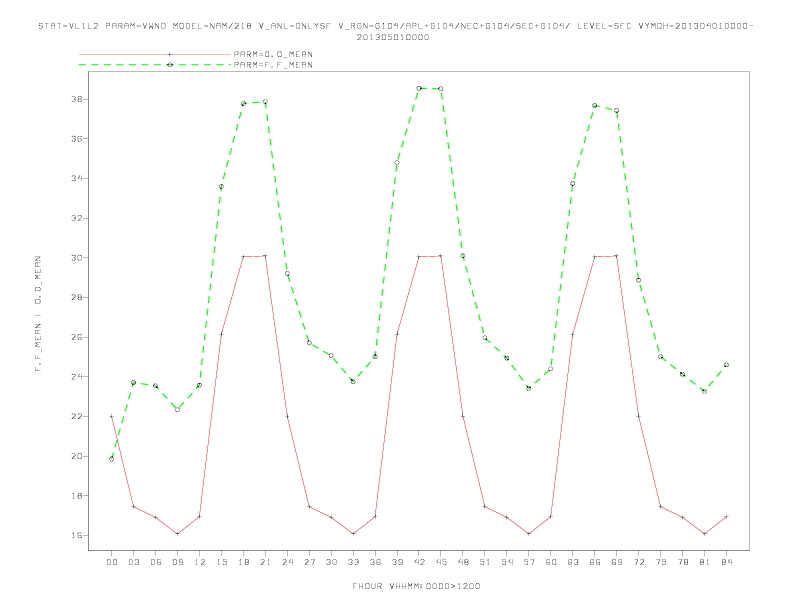792x612 pixels.
Task: Click y-axis tick label 36
Action: [77, 139]
